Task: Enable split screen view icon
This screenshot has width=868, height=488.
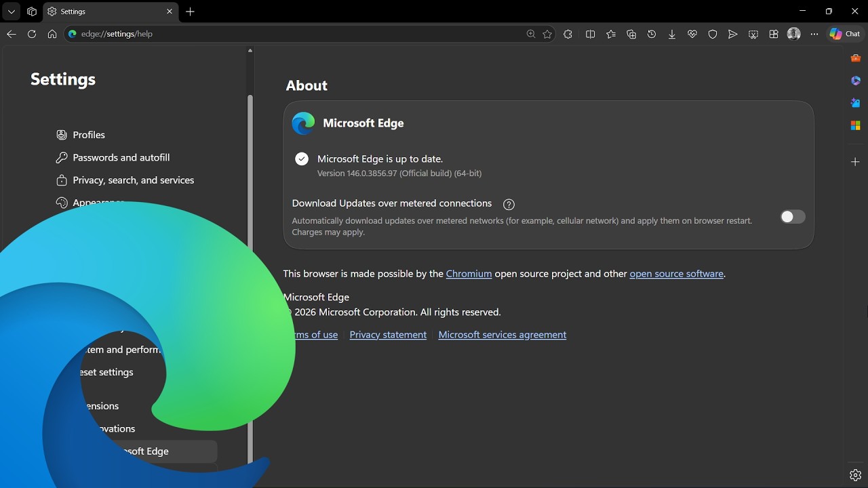Action: point(590,34)
